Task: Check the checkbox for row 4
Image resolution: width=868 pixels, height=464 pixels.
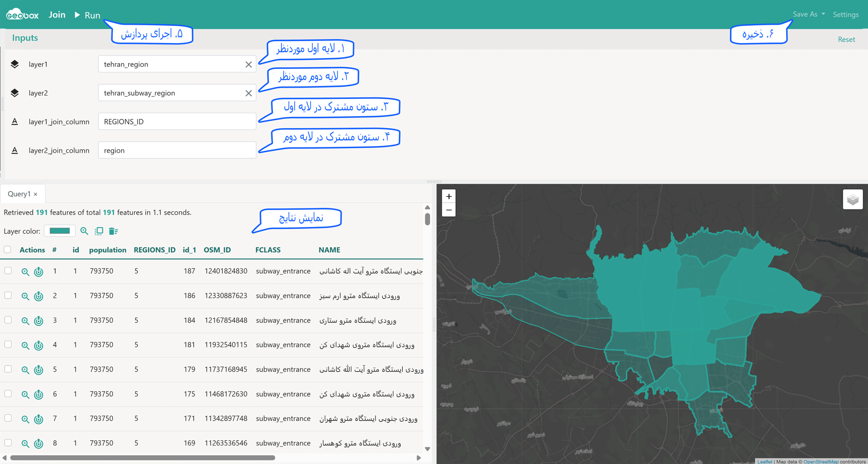Action: click(8, 344)
